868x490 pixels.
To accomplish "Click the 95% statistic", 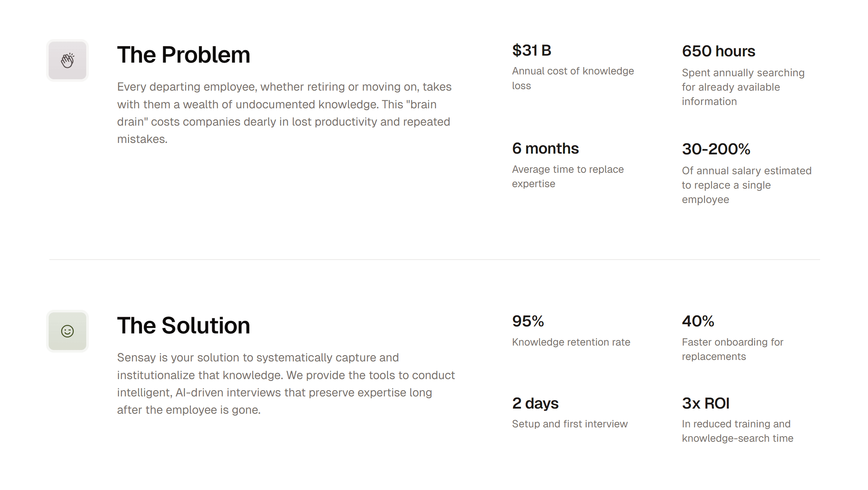I will (528, 321).
